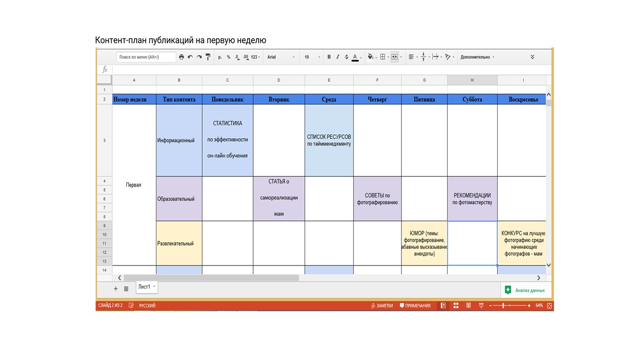Select the КОНКУРС на лучшую фотографию cell
This screenshot has width=644, height=362.
[521, 243]
